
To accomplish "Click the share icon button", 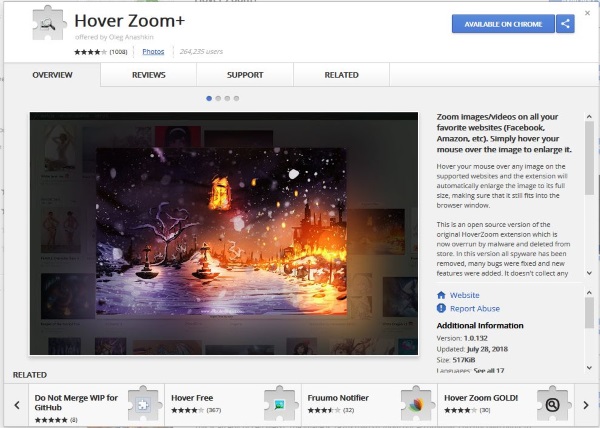I will (x=565, y=24).
